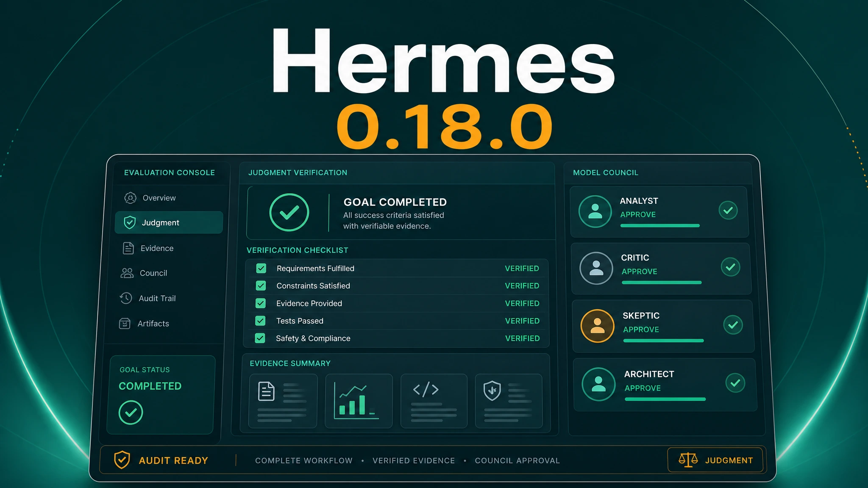Click the EVIDENCE SUMMARY heading
This screenshot has height=488, width=868.
(x=290, y=363)
